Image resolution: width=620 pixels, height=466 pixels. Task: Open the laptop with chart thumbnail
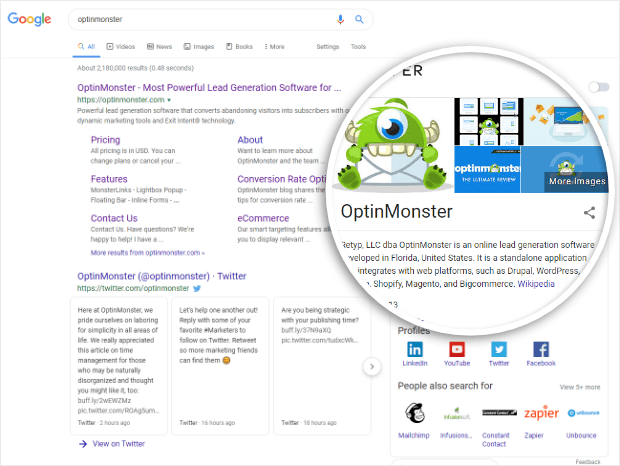coord(564,121)
